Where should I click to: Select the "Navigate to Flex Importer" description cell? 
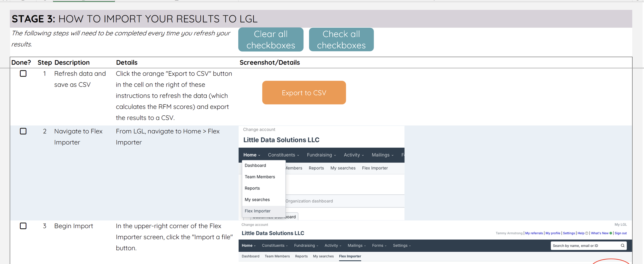pos(84,173)
